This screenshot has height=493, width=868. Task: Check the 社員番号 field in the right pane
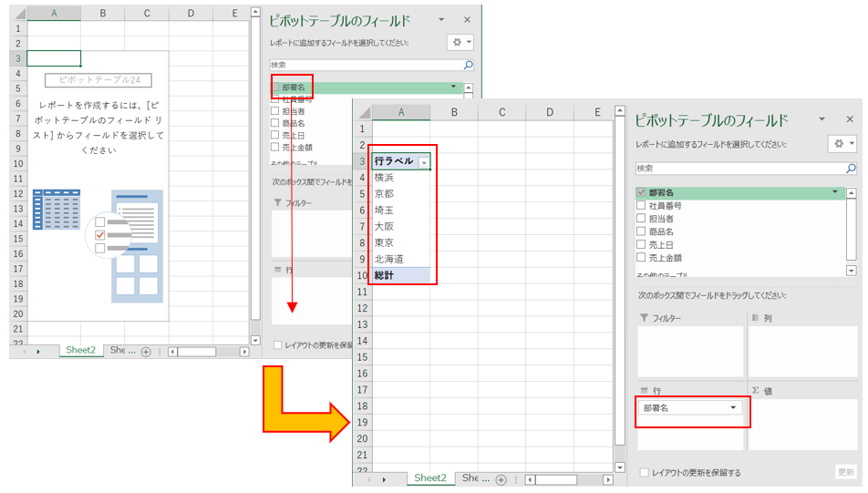pyautogui.click(x=641, y=206)
